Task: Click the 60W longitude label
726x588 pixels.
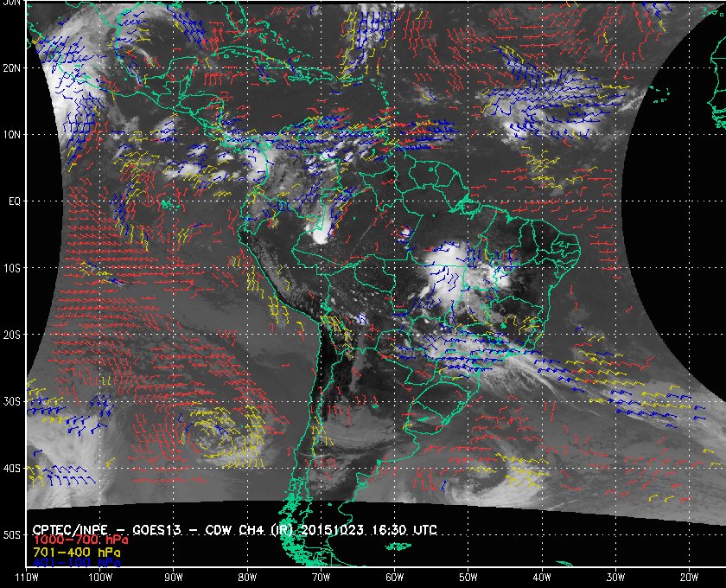Action: tap(394, 578)
